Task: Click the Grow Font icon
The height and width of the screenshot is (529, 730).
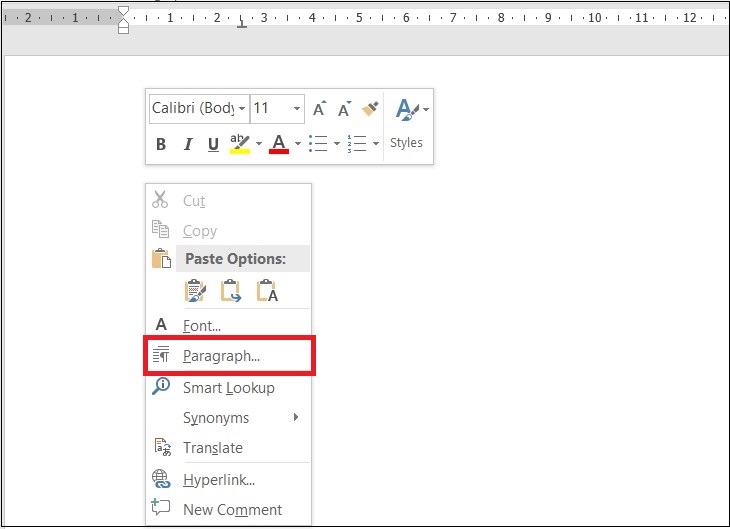Action: click(x=319, y=109)
